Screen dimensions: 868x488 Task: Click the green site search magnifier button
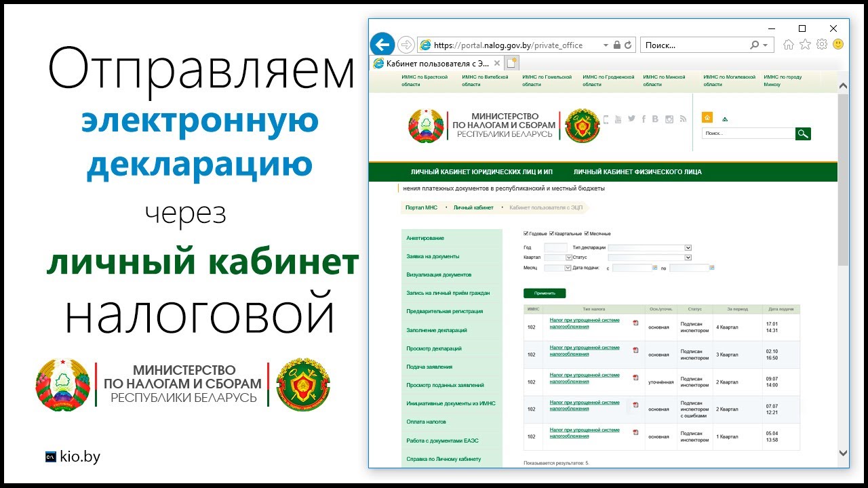tap(803, 134)
